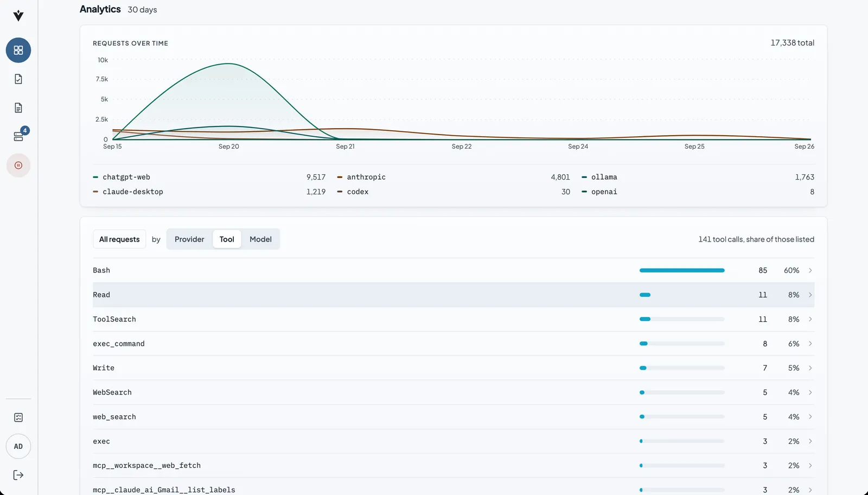Expand the WebSearch row chevron

pos(810,392)
